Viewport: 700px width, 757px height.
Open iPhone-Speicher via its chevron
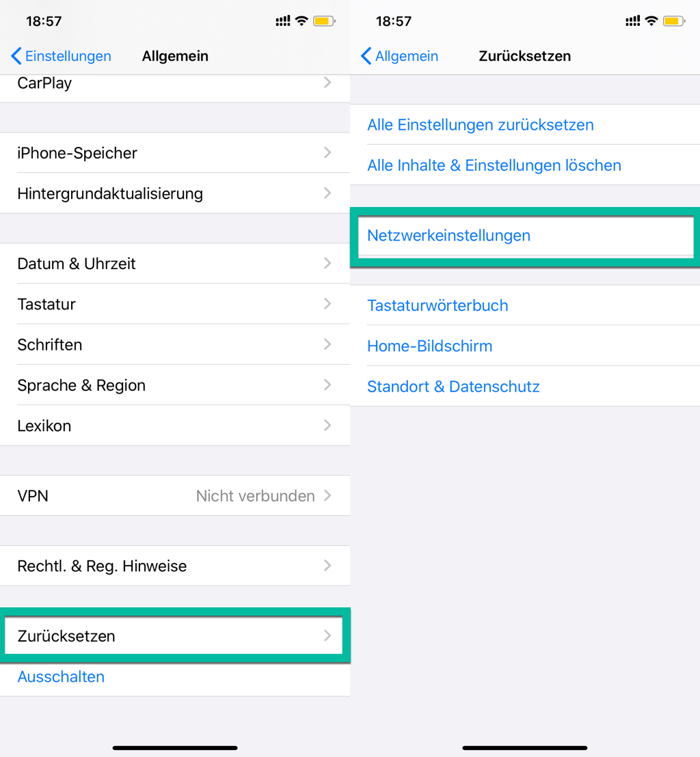click(327, 152)
